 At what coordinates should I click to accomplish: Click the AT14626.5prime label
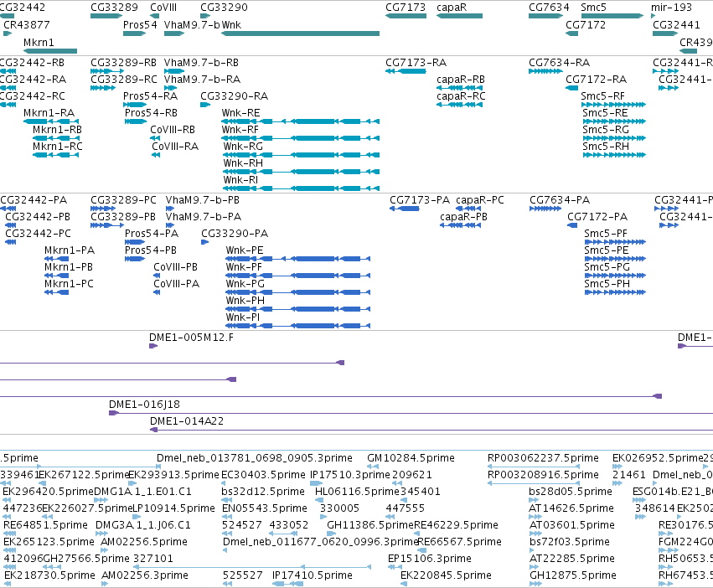(571, 508)
